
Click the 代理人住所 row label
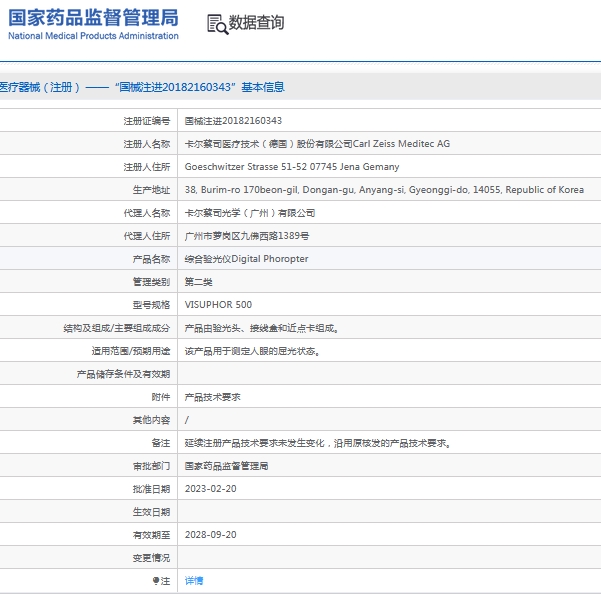click(147, 236)
